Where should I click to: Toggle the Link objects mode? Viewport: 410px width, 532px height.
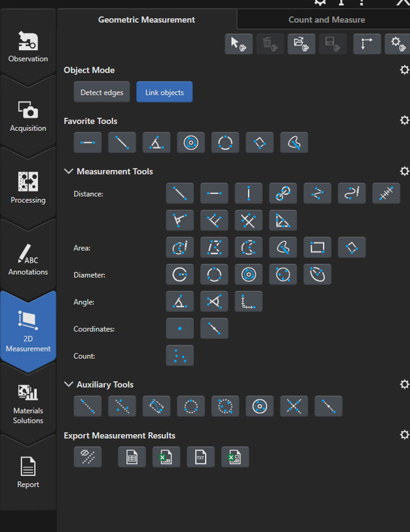tap(164, 92)
